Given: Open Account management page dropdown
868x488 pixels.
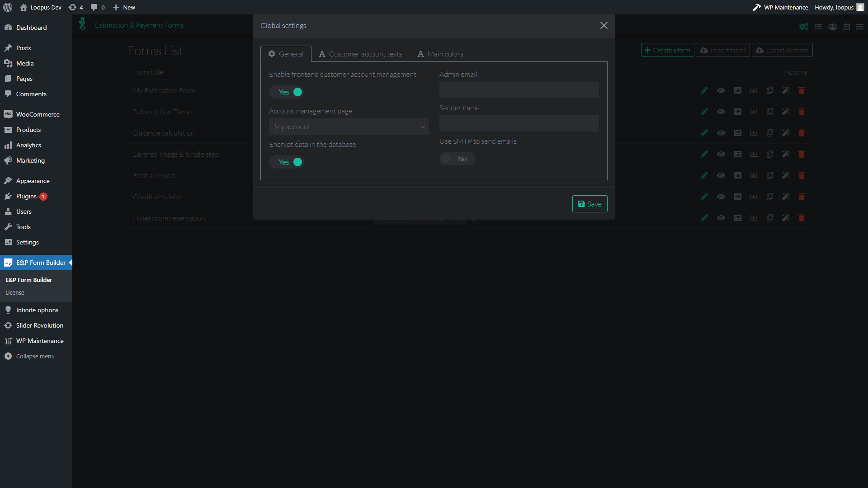Looking at the screenshot, I should tap(349, 127).
